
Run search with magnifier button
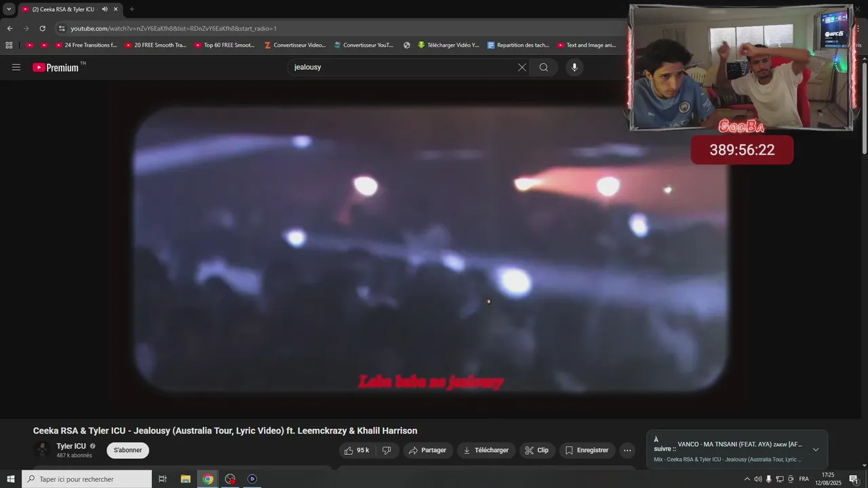(x=544, y=67)
